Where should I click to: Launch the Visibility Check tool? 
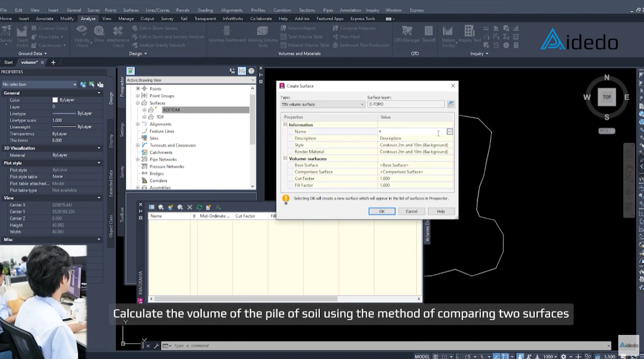82,37
